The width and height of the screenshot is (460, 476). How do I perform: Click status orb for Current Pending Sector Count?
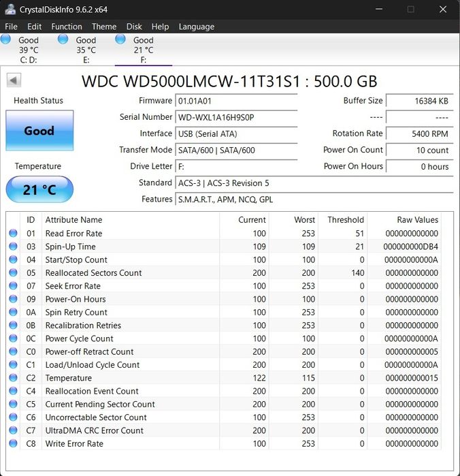[x=13, y=404]
